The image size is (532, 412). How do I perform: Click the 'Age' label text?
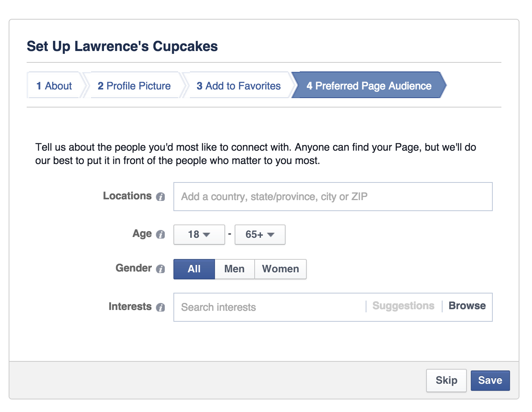142,234
